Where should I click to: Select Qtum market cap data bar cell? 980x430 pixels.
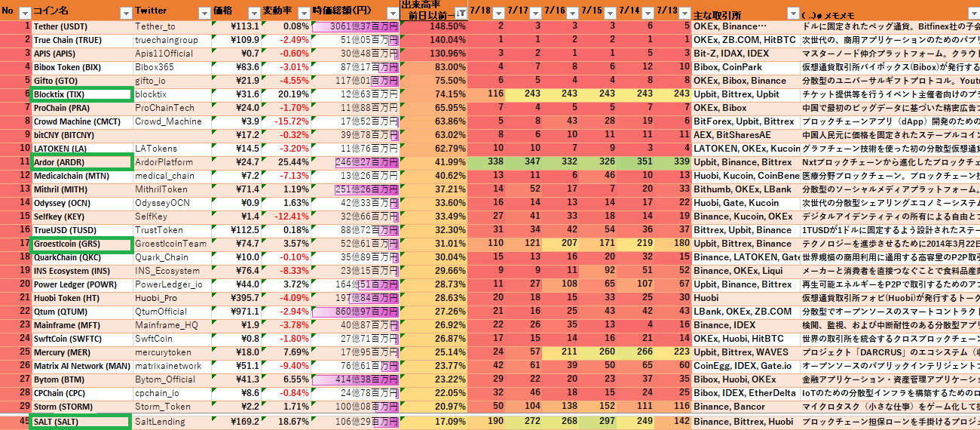click(365, 312)
